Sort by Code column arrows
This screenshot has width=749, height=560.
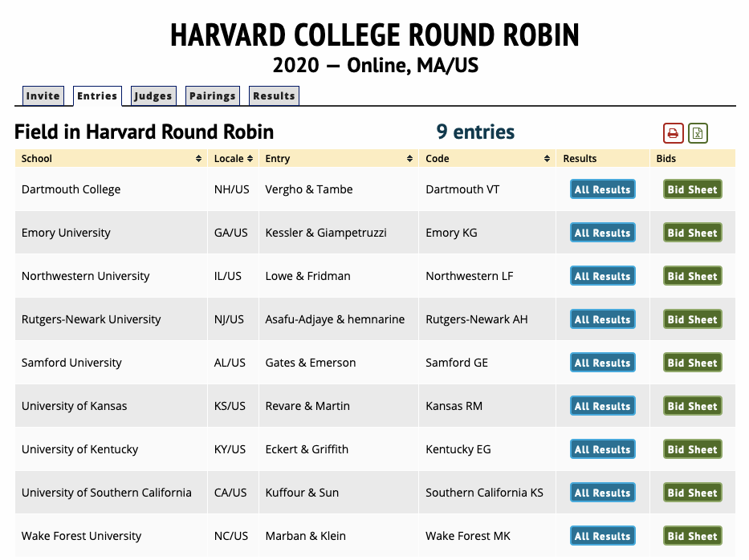coord(547,159)
